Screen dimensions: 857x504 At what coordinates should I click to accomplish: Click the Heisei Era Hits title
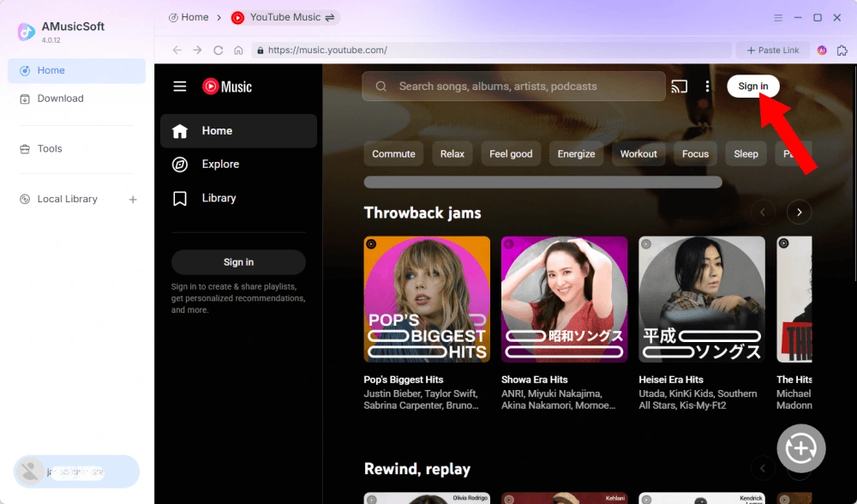(x=671, y=380)
